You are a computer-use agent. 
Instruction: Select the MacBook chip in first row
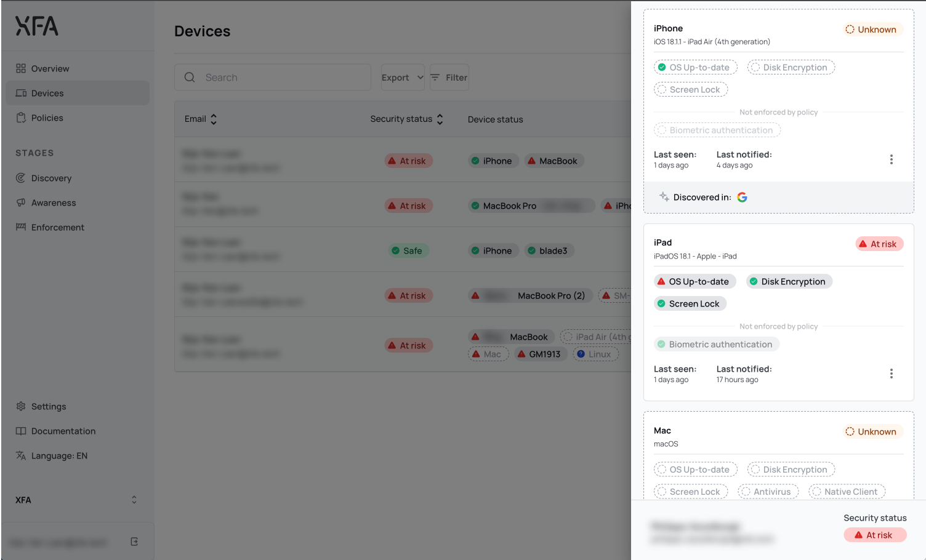click(554, 161)
